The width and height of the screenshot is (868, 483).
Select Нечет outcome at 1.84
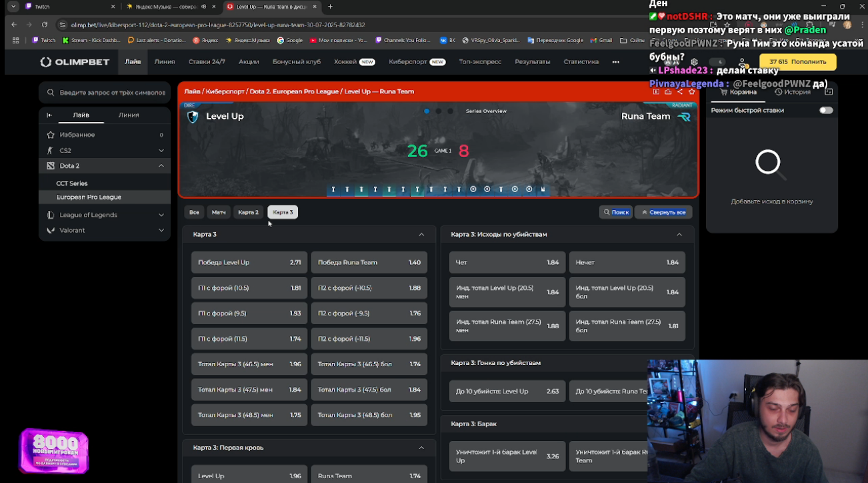(x=627, y=262)
